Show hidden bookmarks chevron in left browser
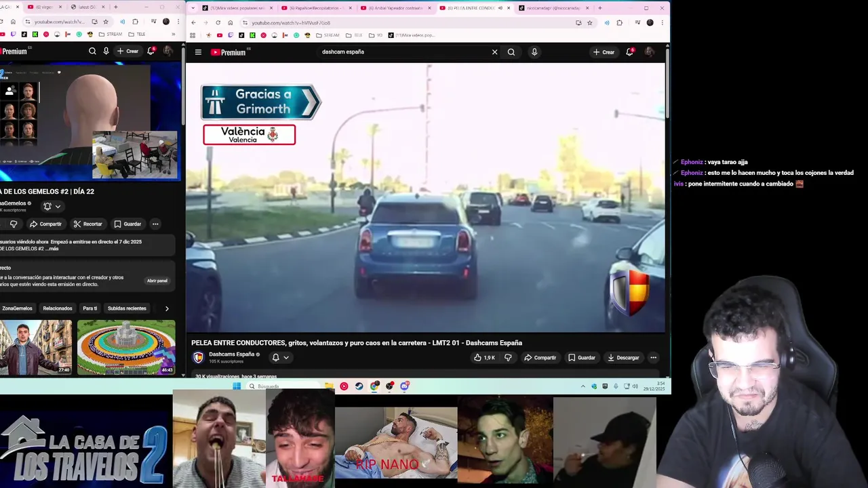 click(174, 35)
